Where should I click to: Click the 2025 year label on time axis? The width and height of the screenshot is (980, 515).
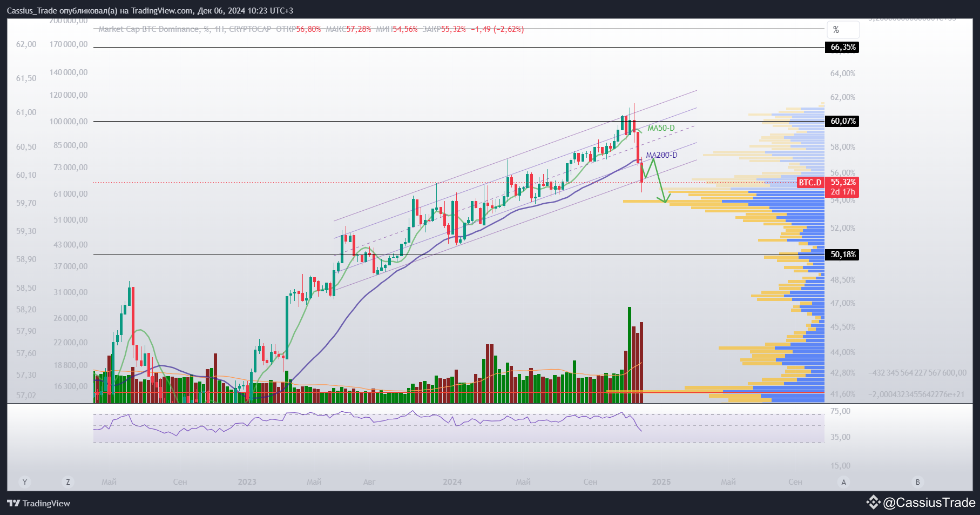[x=661, y=482]
